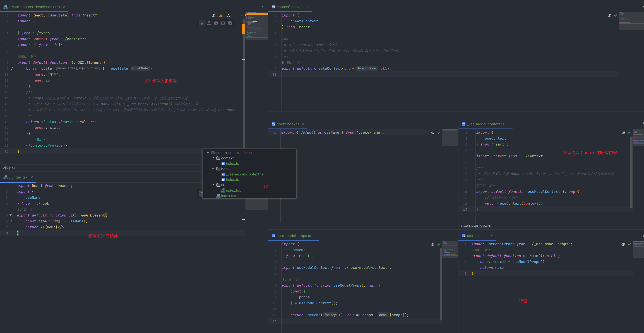Select the lines-only view icon in floating toolbar
Viewport: 644px width, 333px height.
(x=202, y=23)
